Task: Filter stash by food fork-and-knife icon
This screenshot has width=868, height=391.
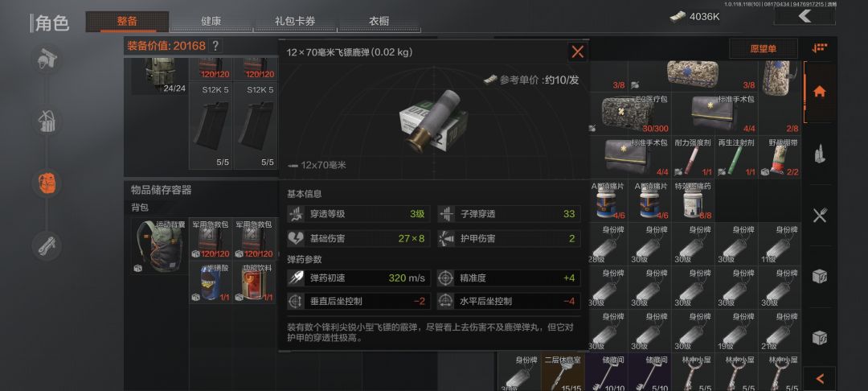Action: tap(820, 216)
